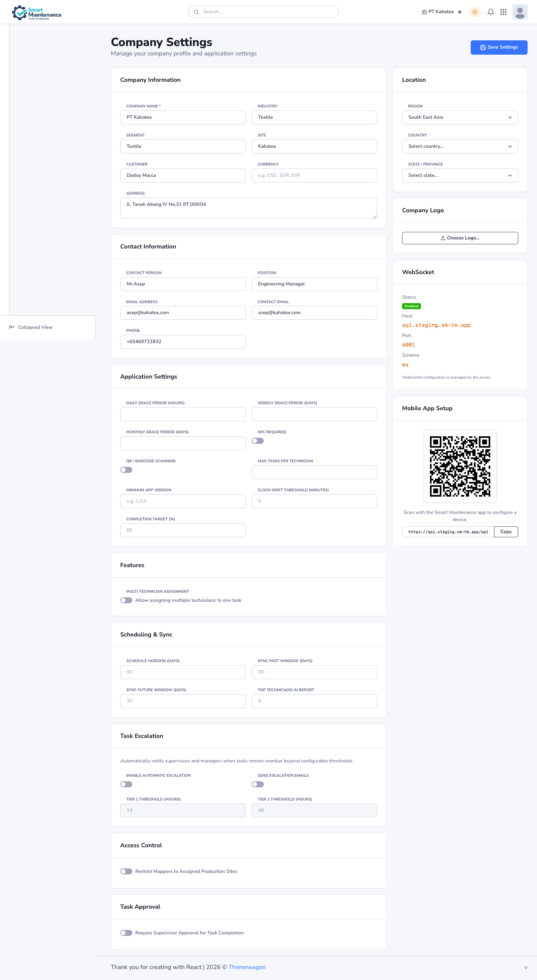Copy the mobile app API URL
The width and height of the screenshot is (537, 980).
[505, 532]
